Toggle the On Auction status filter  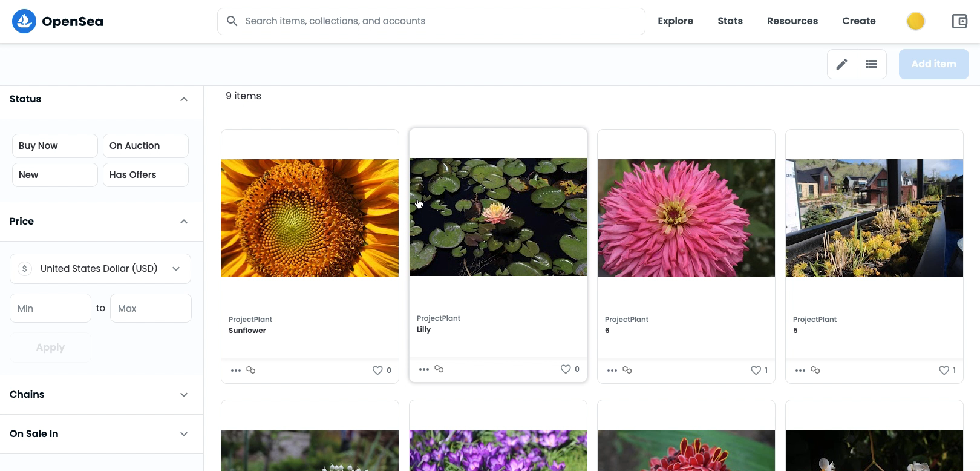tap(146, 146)
